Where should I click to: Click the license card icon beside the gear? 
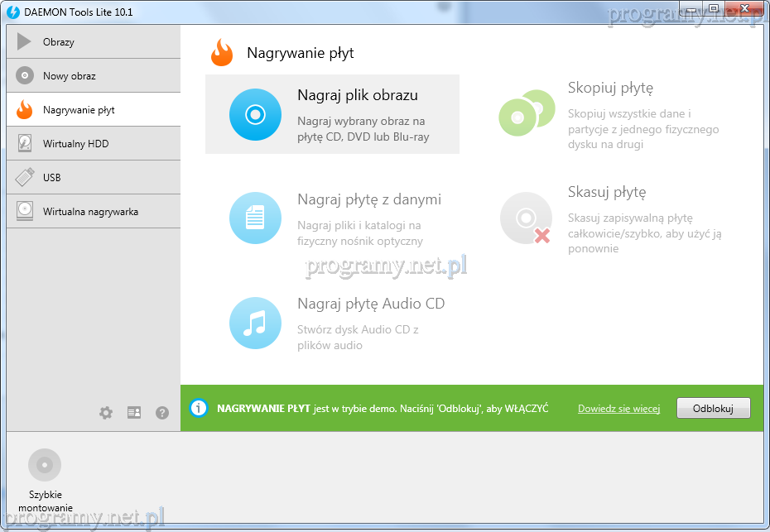point(134,412)
